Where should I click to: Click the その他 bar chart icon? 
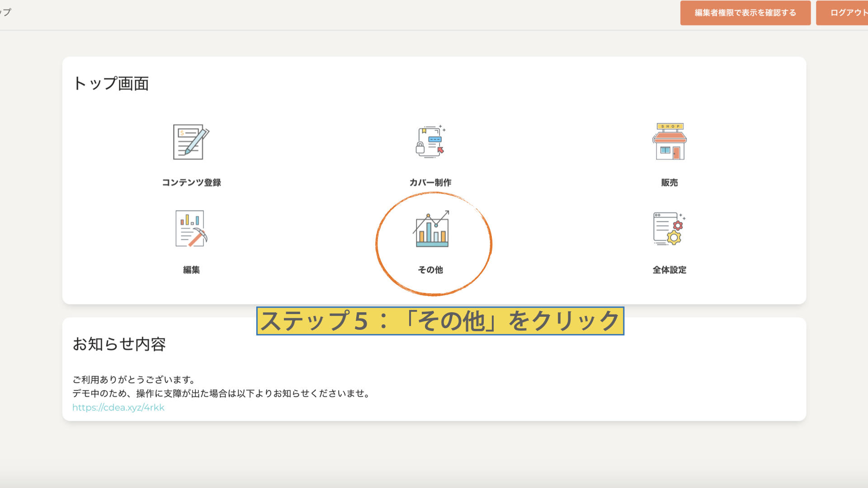(432, 229)
